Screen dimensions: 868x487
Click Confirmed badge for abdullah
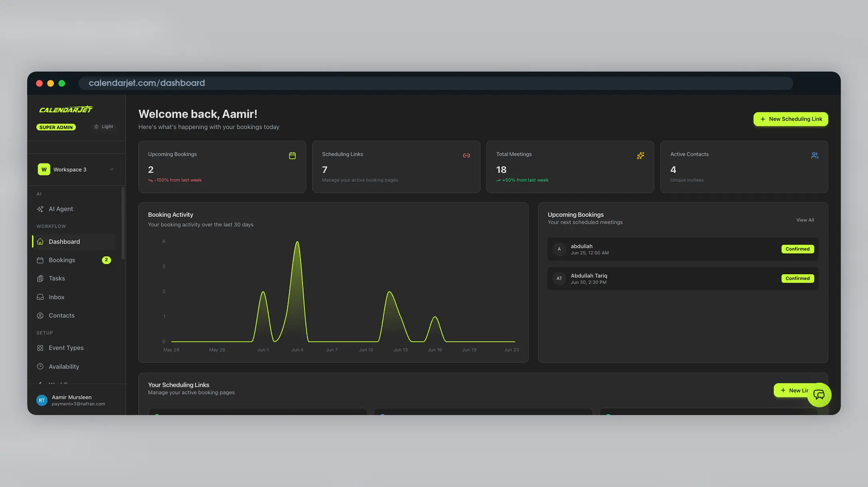[x=797, y=249]
